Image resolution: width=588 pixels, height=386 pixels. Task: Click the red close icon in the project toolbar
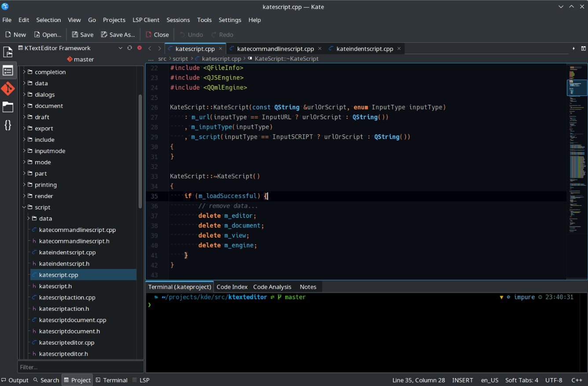point(139,48)
